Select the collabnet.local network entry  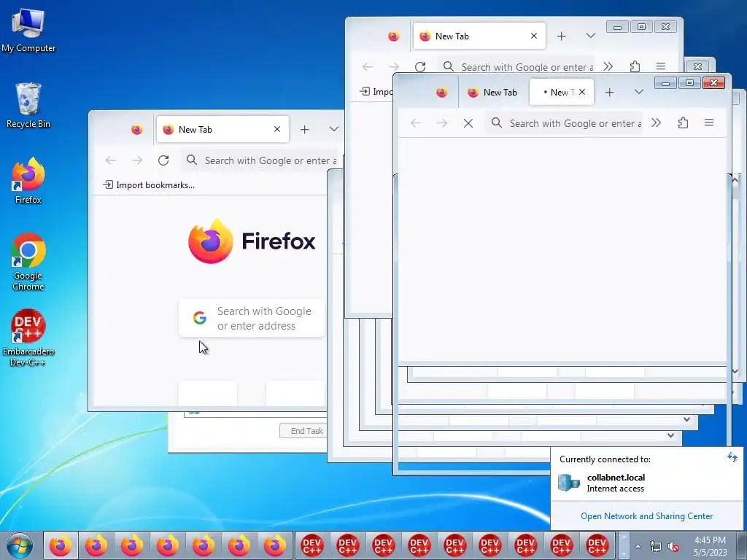click(646, 483)
